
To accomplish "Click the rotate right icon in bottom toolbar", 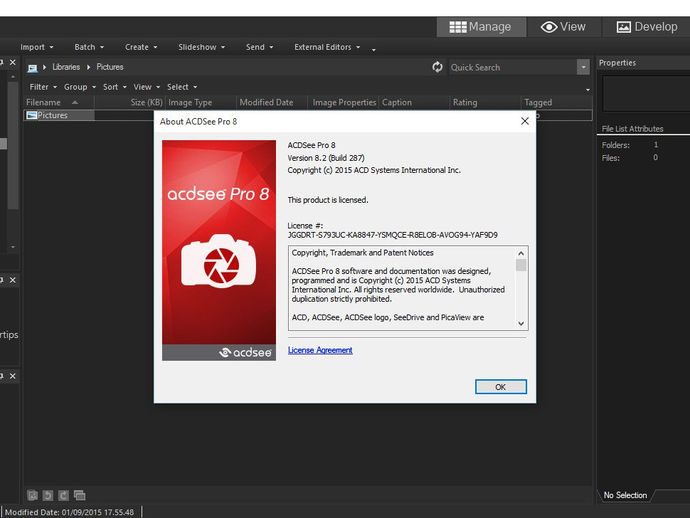I will pos(63,496).
